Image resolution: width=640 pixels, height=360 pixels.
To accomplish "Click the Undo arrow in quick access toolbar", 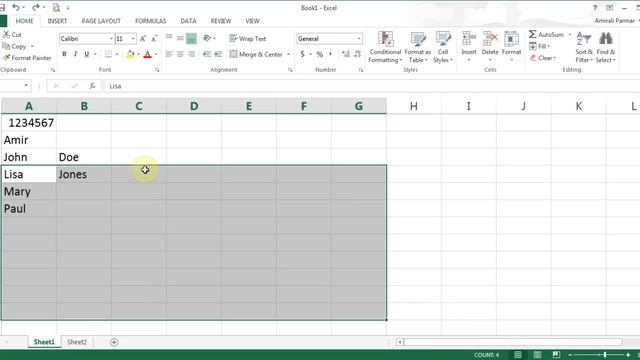I will pyautogui.click(x=16, y=7).
